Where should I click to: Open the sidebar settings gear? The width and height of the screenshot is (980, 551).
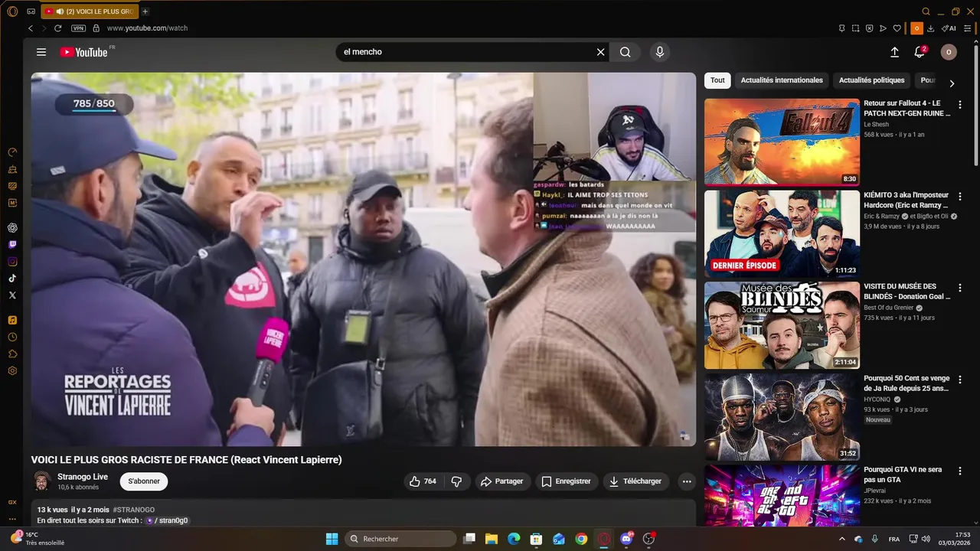pos(12,370)
